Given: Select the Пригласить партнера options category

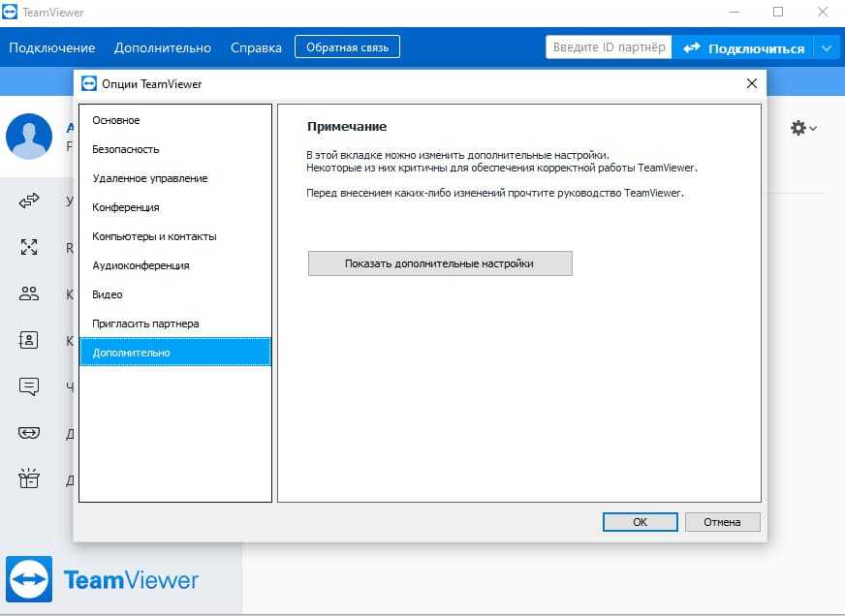Looking at the screenshot, I should point(175,323).
